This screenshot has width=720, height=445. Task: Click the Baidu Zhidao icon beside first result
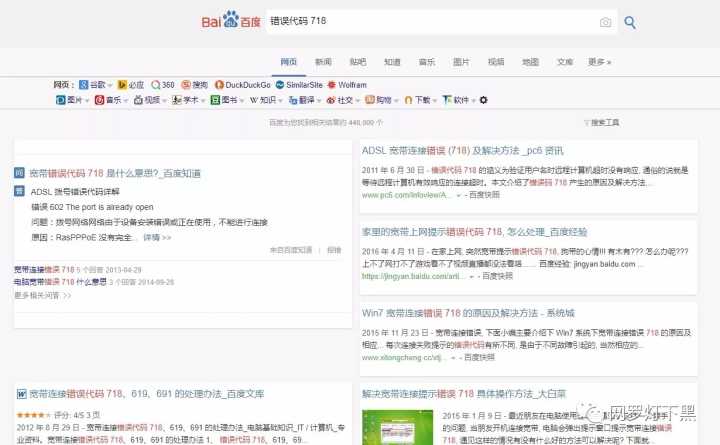[x=19, y=173]
